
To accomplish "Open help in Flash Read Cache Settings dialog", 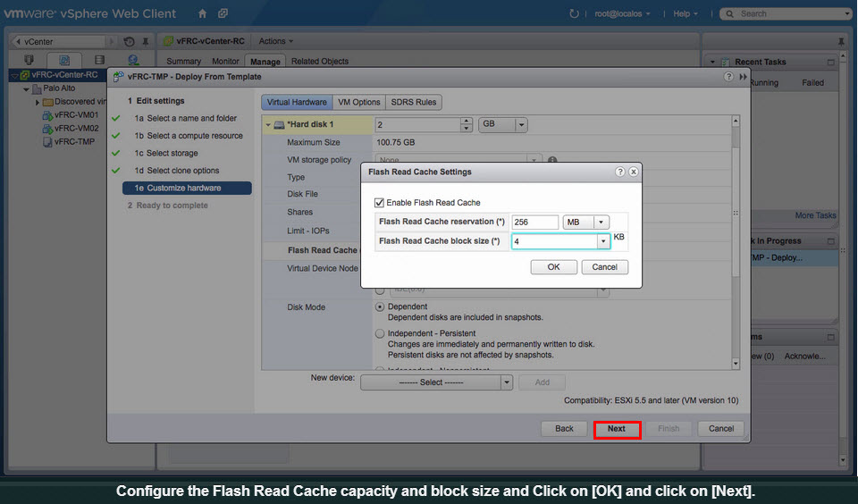I will (620, 172).
